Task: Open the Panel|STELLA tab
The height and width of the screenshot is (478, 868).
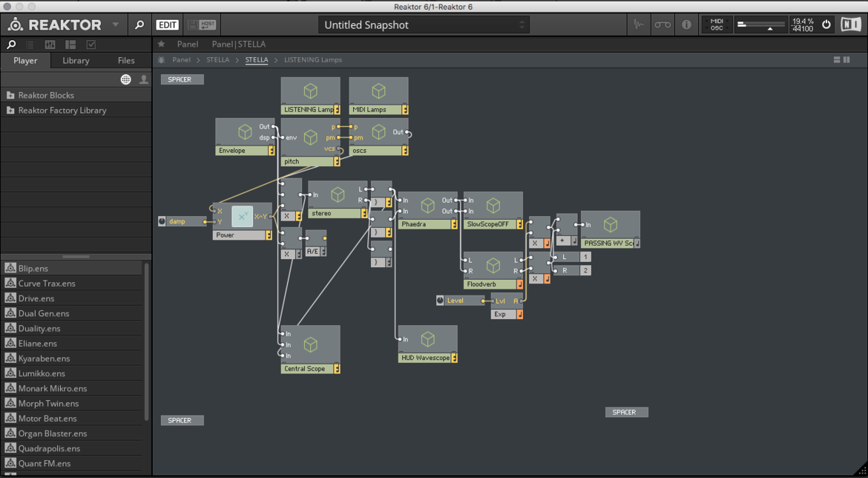Action: (x=239, y=45)
